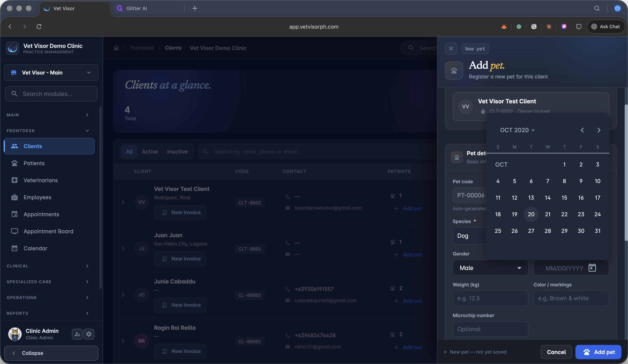Open the Gender dropdown showing Male
Image resolution: width=628 pixels, height=364 pixels.
click(490, 268)
